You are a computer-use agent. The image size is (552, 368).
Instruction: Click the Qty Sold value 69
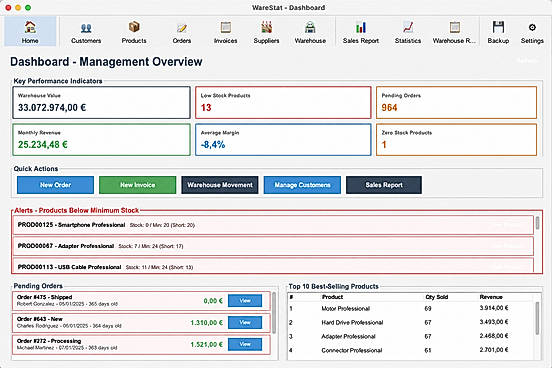click(428, 308)
